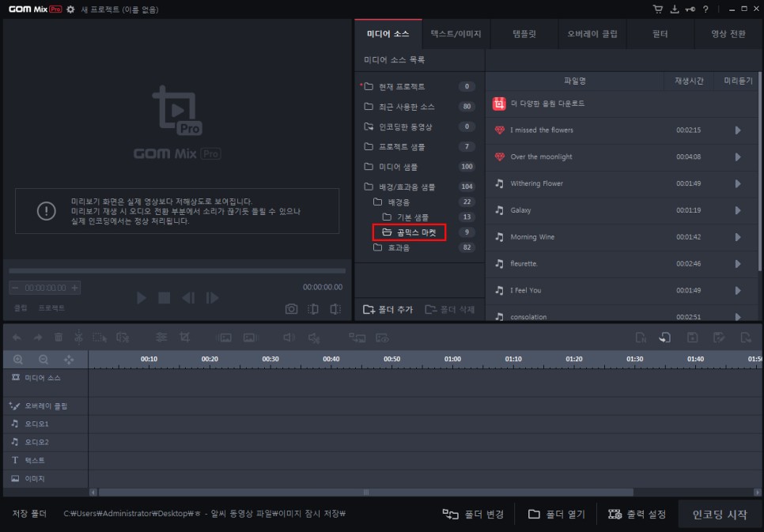
Task: Open the settings gear next to GOM Mix logo
Action: pos(70,9)
